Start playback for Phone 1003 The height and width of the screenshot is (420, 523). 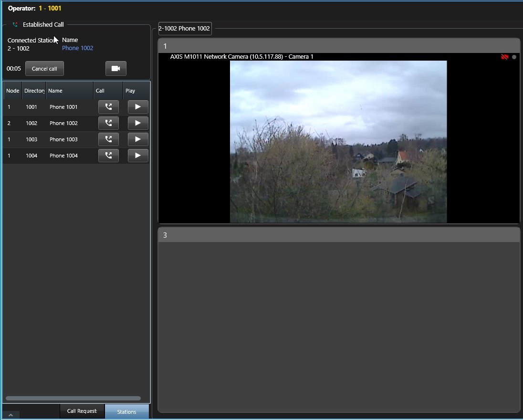(138, 139)
